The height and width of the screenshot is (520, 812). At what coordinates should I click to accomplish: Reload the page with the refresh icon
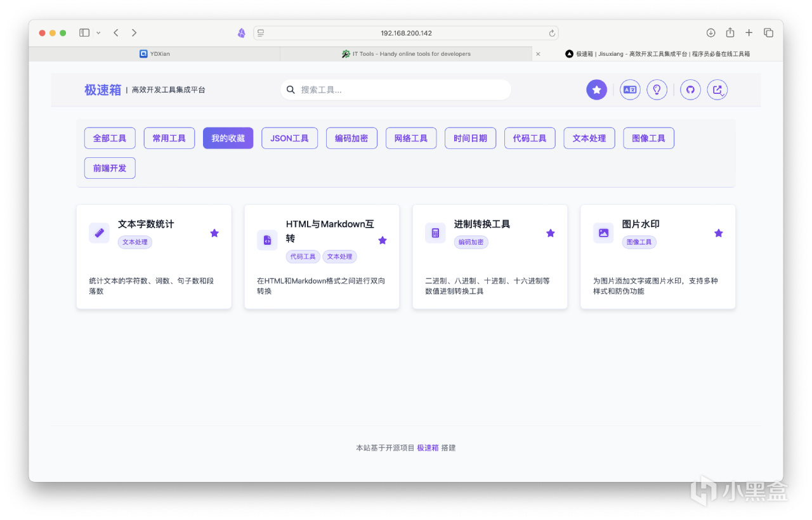pos(552,33)
